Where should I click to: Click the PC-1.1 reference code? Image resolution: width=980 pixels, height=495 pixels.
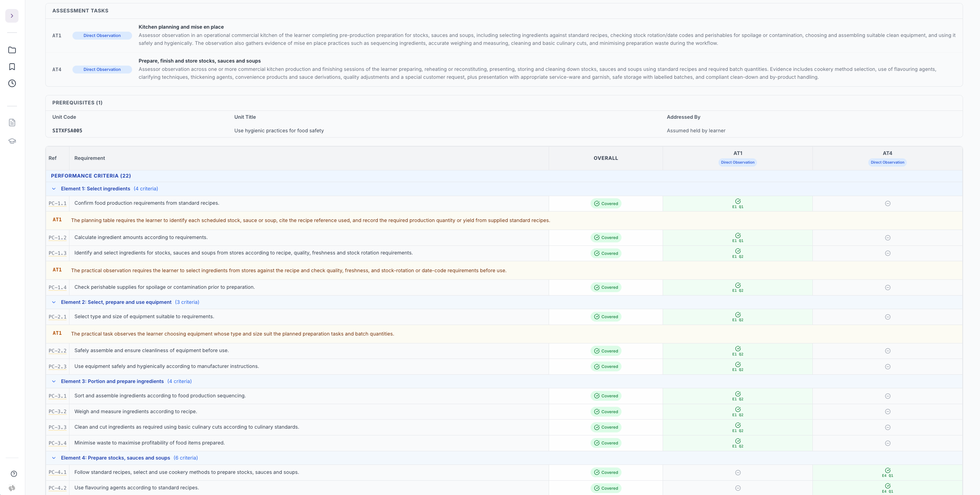pyautogui.click(x=57, y=204)
